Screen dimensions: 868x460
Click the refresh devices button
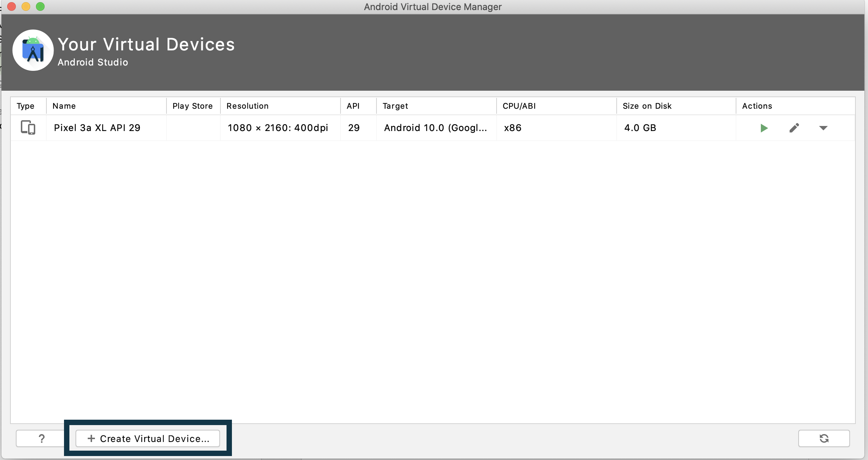point(824,438)
